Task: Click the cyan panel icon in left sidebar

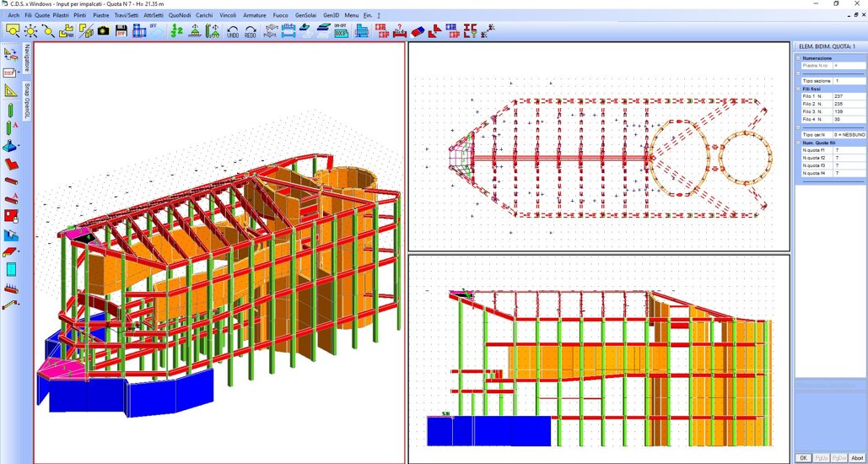Action: [11, 270]
